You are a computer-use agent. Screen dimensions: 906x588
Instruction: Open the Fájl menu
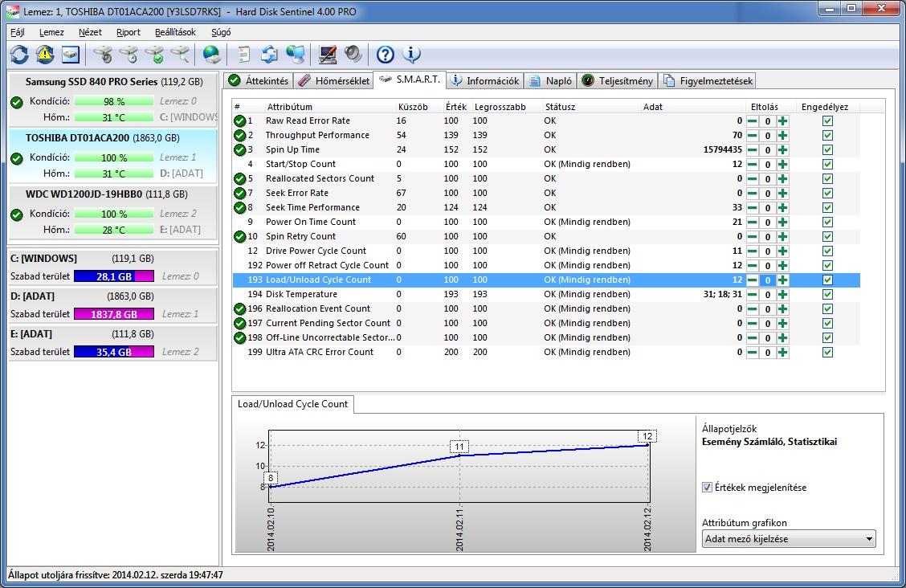pos(18,32)
